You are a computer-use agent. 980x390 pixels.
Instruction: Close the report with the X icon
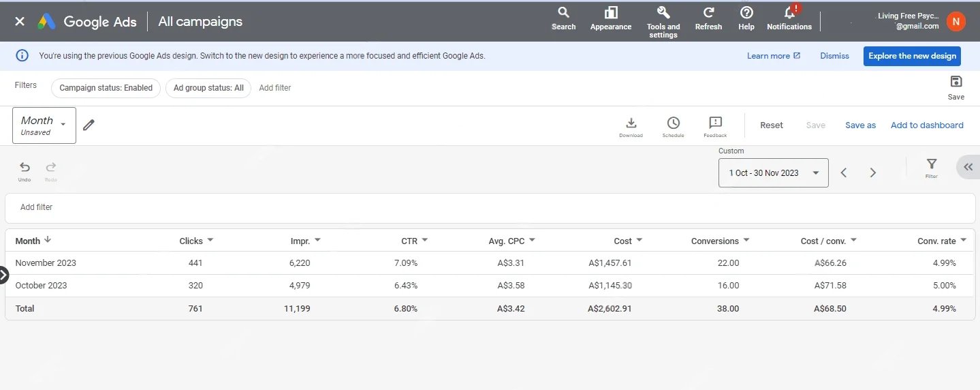tap(20, 22)
